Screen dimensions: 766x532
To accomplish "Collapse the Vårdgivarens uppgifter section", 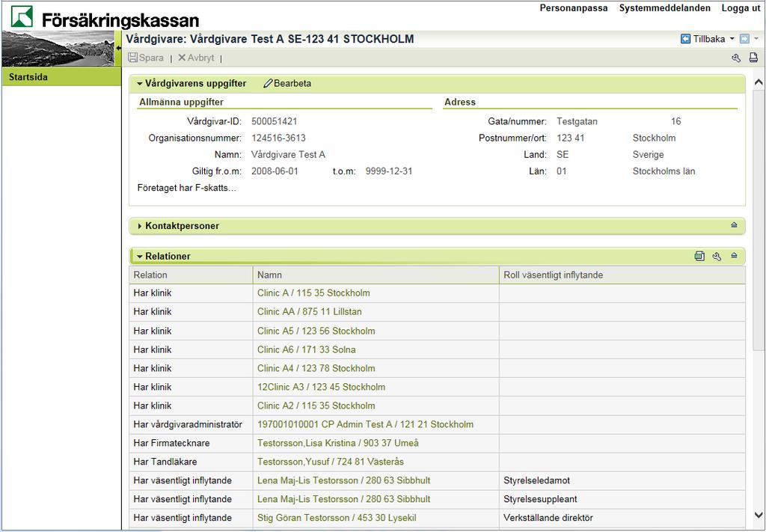I will coord(140,84).
